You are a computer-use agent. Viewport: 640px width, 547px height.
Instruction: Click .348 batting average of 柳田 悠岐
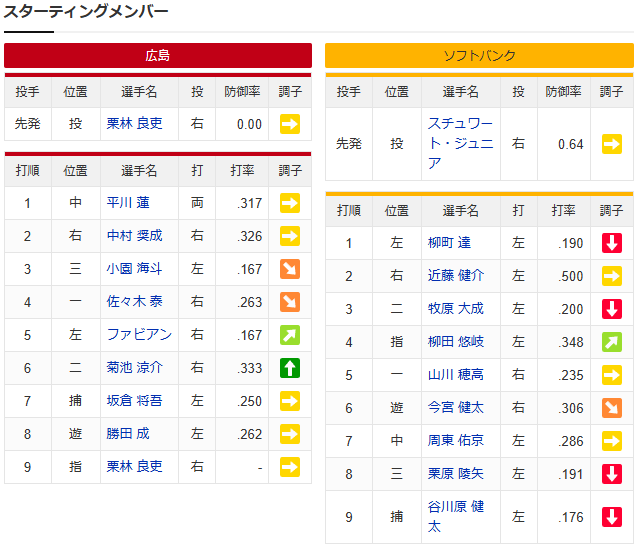click(571, 342)
